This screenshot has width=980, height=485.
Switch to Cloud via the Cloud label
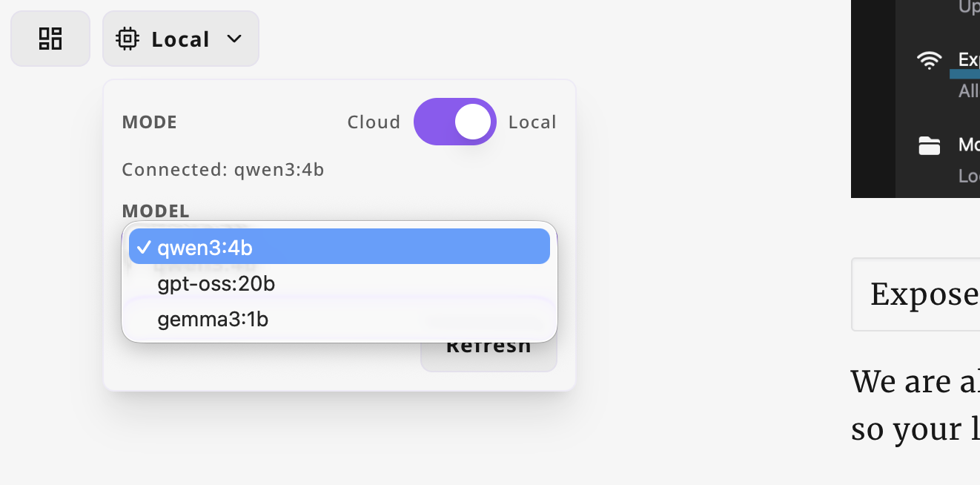tap(374, 122)
